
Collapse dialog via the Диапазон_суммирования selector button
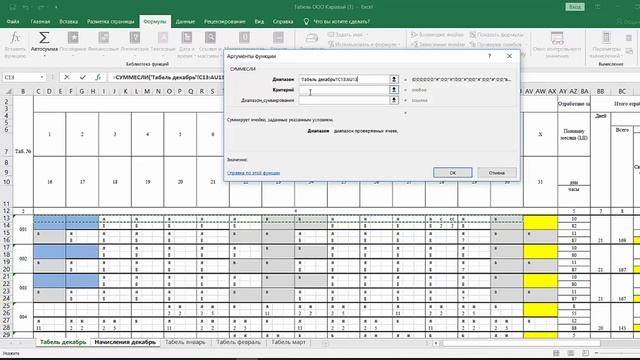click(x=394, y=100)
